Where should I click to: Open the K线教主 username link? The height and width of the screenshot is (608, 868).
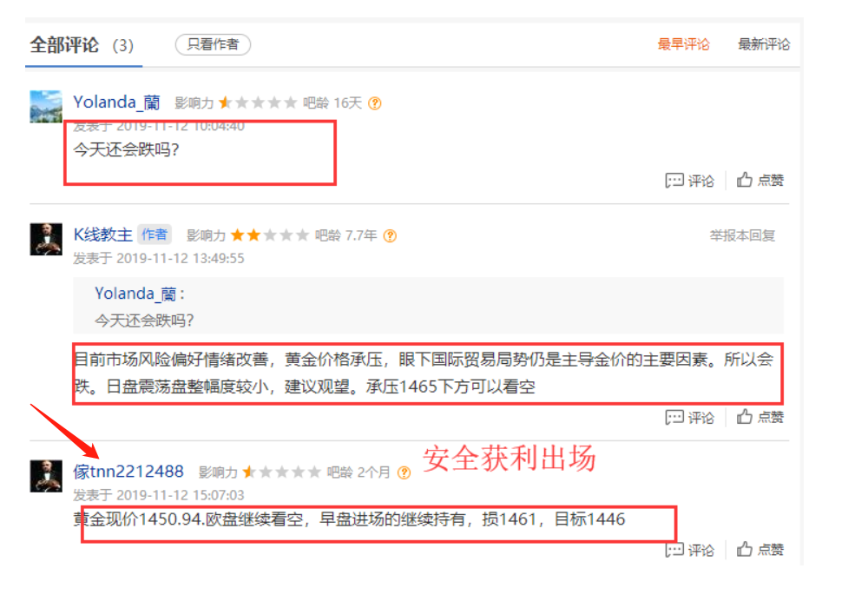pos(103,235)
